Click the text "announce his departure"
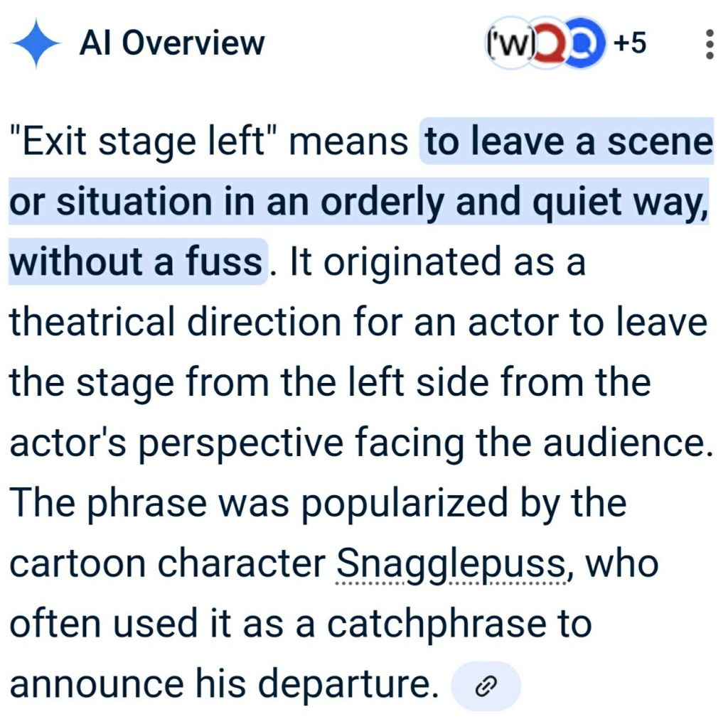The image size is (728, 719). 220,685
